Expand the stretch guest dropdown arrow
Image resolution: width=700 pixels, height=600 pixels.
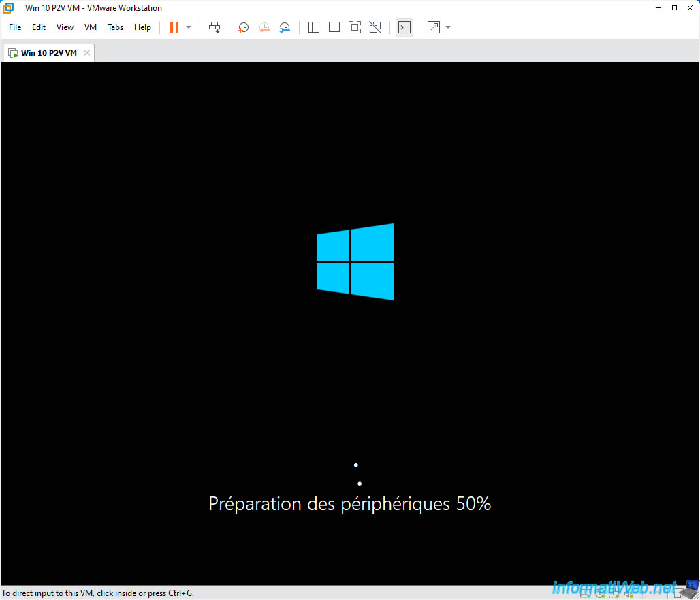[x=448, y=27]
